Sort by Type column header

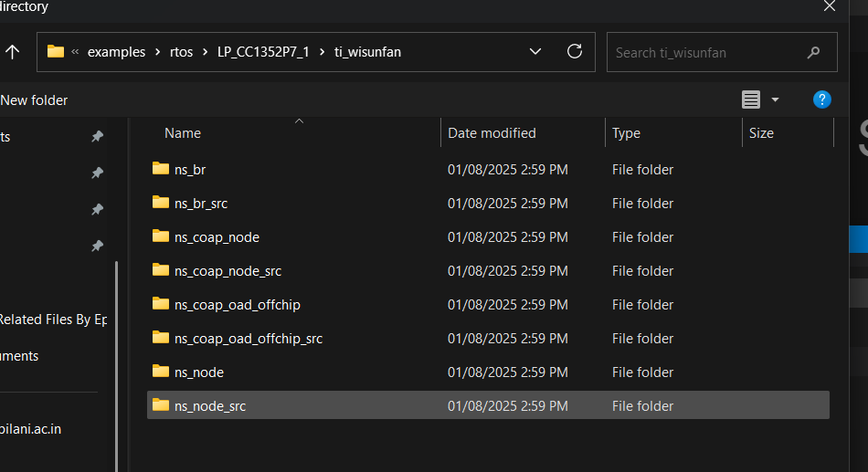[626, 133]
